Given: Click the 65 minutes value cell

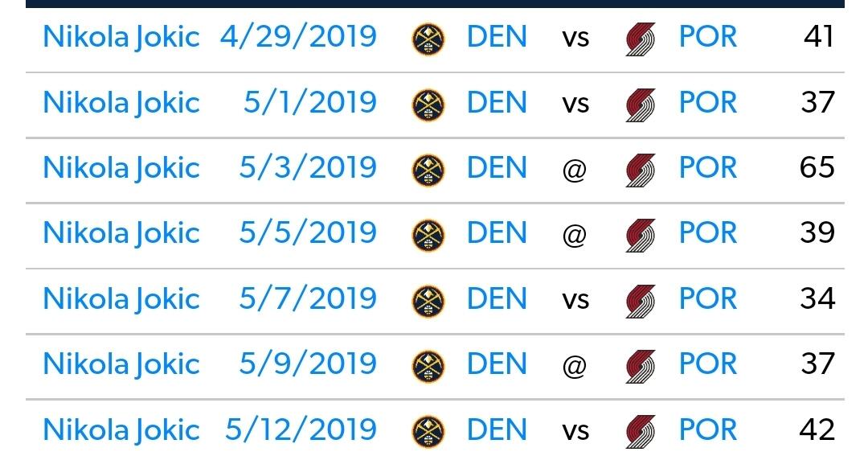Looking at the screenshot, I should [817, 167].
